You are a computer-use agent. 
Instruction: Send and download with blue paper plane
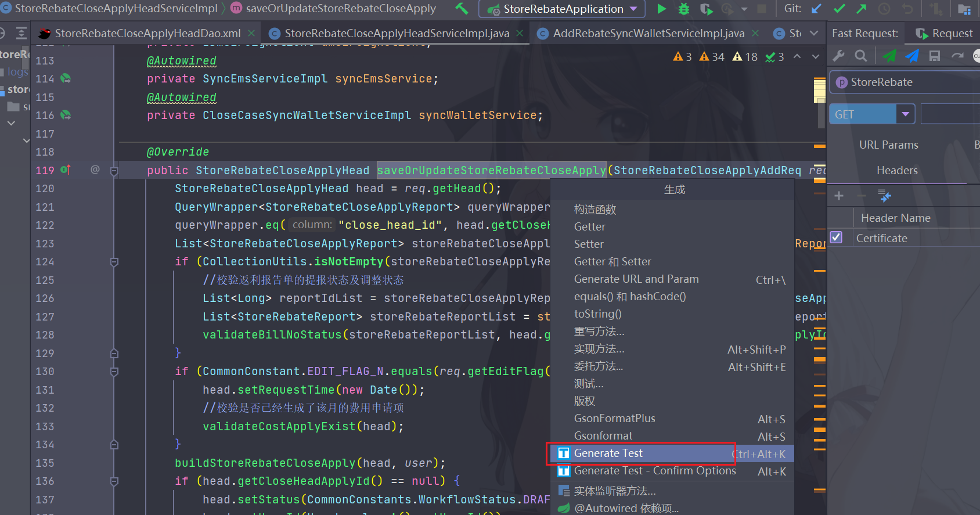[x=912, y=56]
